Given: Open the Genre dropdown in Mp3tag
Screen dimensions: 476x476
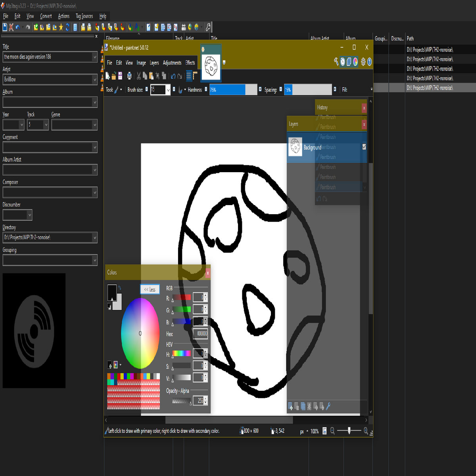Looking at the screenshot, I should (94, 125).
